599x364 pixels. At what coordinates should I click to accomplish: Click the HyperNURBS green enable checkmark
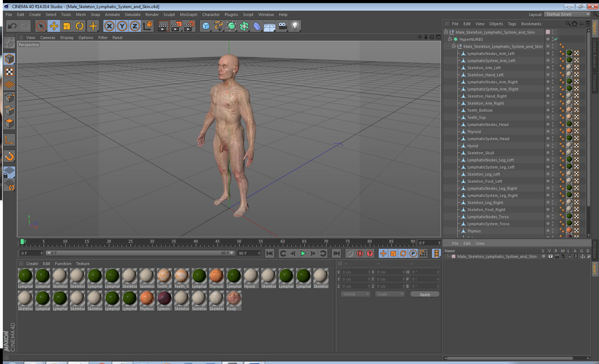pyautogui.click(x=556, y=39)
